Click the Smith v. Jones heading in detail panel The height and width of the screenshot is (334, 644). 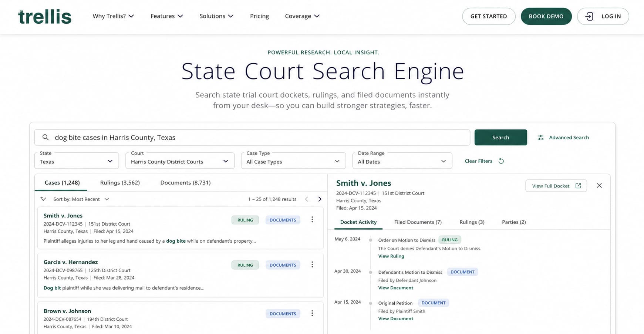[364, 183]
